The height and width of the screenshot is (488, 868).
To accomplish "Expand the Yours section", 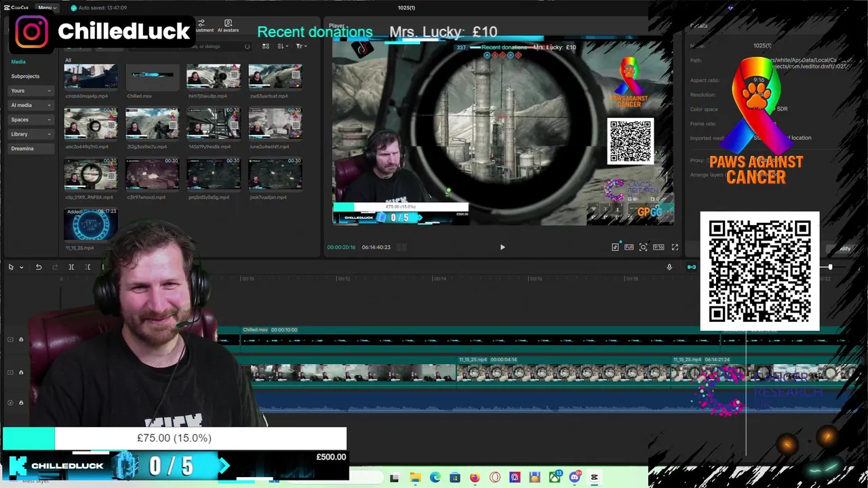I will [31, 90].
